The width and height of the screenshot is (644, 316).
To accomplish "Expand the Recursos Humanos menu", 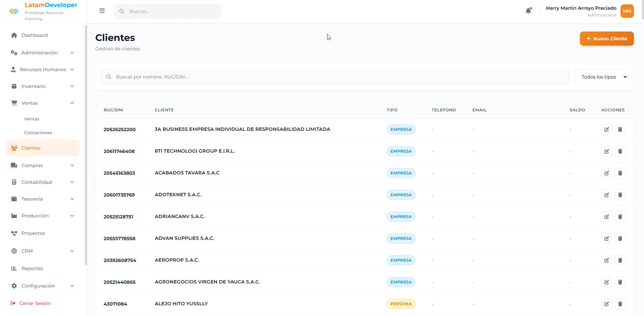I will (x=42, y=69).
